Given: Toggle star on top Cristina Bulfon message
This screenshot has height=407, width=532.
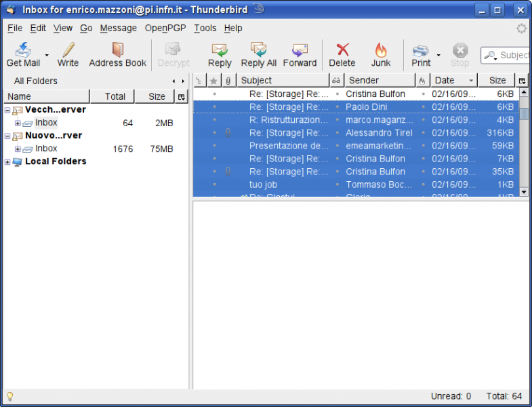Looking at the screenshot, I should point(214,94).
